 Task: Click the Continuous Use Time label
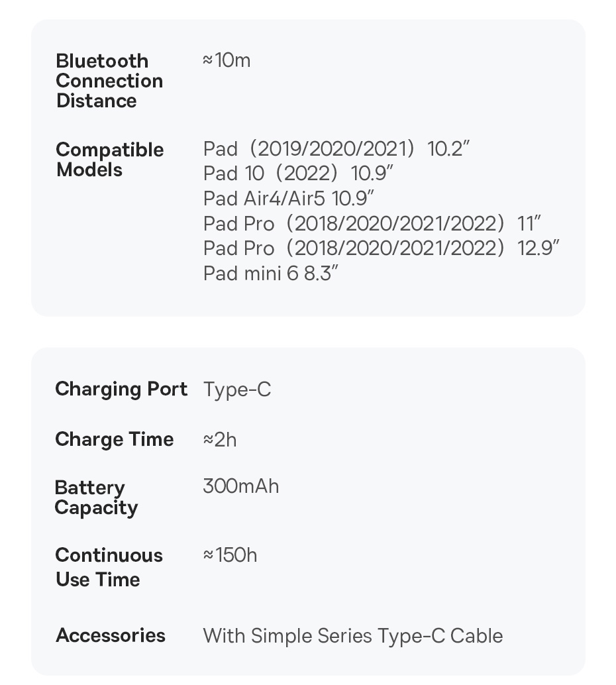pyautogui.click(x=109, y=567)
